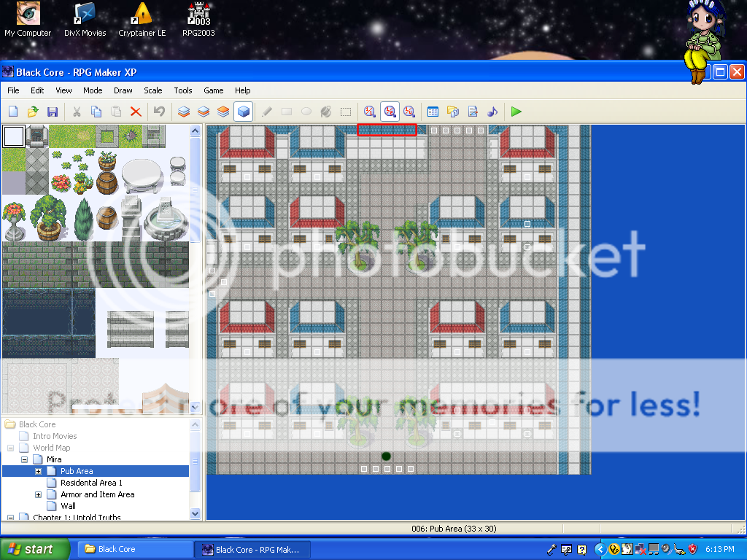Screen dimensions: 747x560
Task: Click the red Delete icon
Action: click(136, 112)
